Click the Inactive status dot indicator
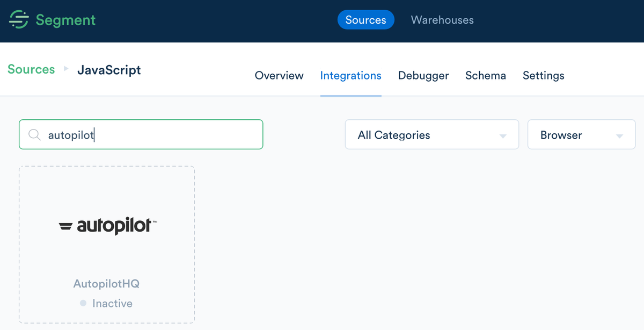Screen dimensions: 644x330 coord(83,303)
